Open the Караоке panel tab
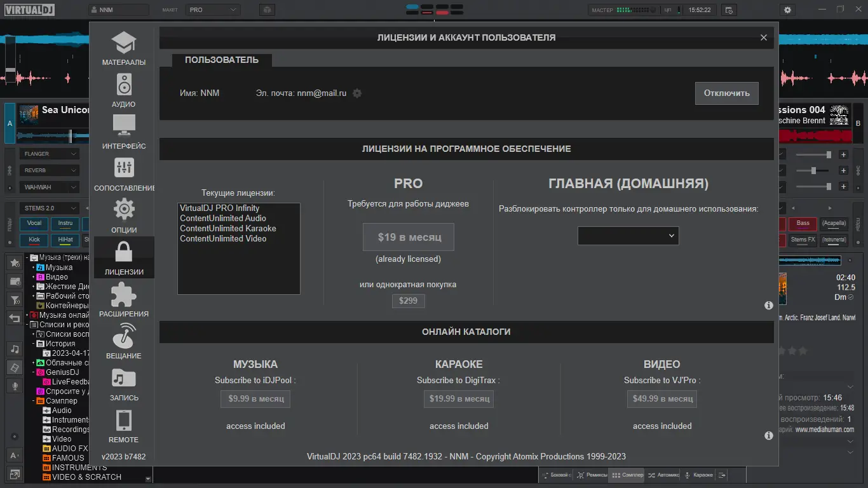The image size is (868, 488). pyautogui.click(x=698, y=475)
